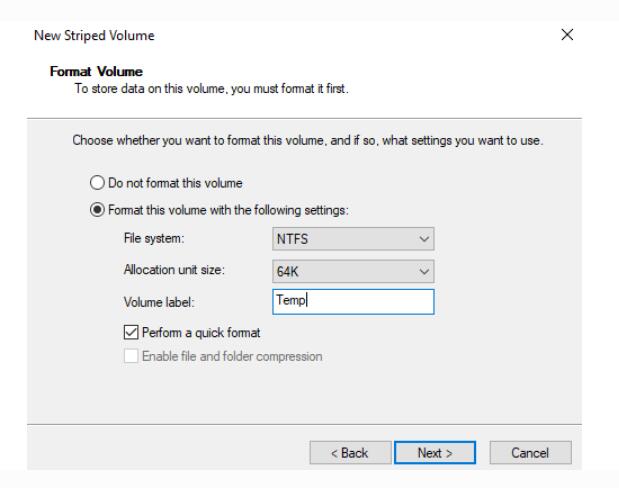619x488 pixels.
Task: Close the New Striped Volume dialog
Action: click(x=568, y=36)
